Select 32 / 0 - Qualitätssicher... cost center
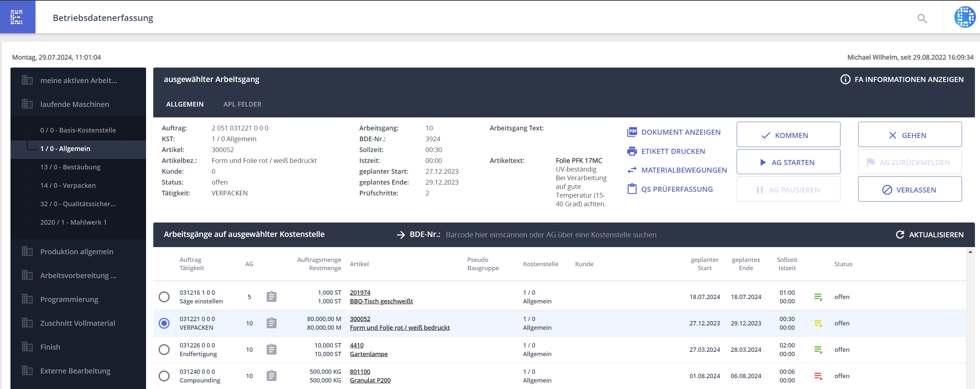Screen dimensions: 980x389 [78, 204]
